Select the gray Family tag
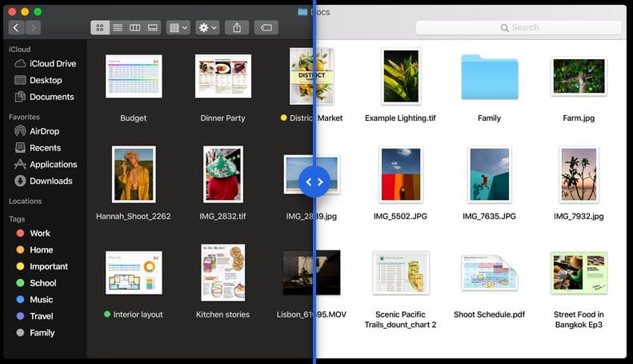 (35, 333)
